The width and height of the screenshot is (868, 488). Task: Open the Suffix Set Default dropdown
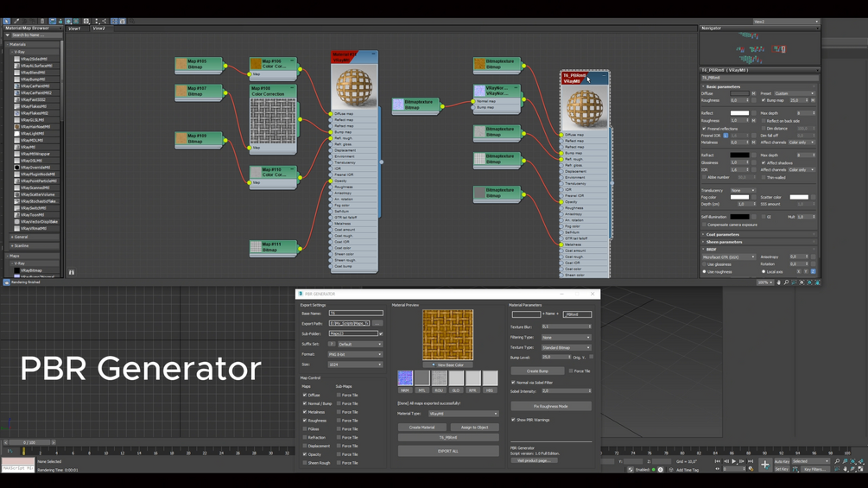point(360,344)
